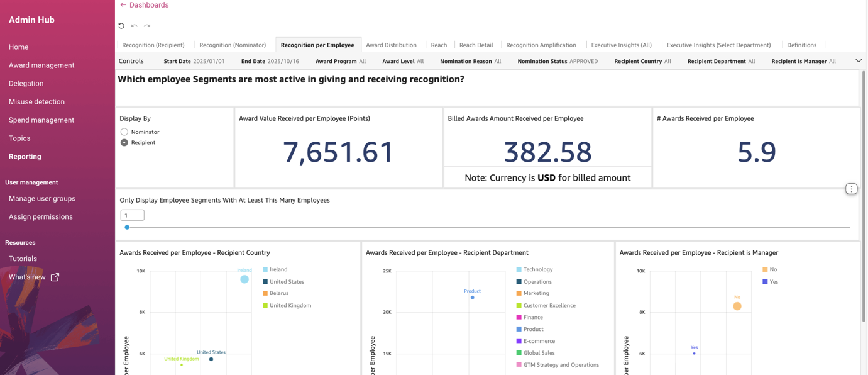Open Misuse detection from sidebar
The width and height of the screenshot is (868, 375).
click(36, 101)
